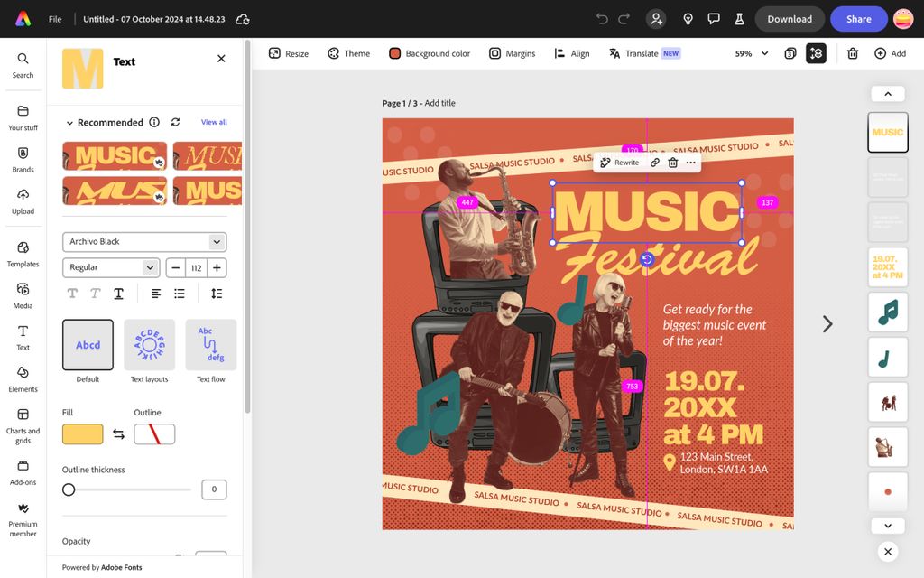The height and width of the screenshot is (578, 924).
Task: Open the Regular font weight dropdown
Action: pyautogui.click(x=110, y=267)
